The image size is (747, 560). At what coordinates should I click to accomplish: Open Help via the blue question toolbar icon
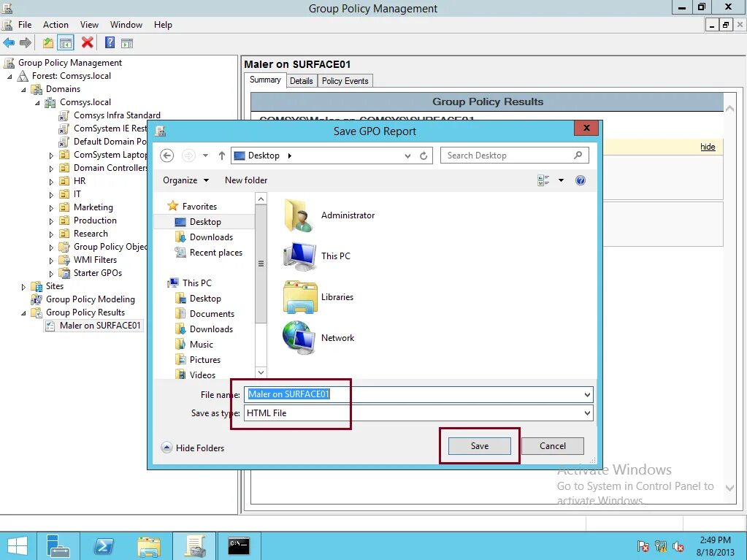(110, 43)
